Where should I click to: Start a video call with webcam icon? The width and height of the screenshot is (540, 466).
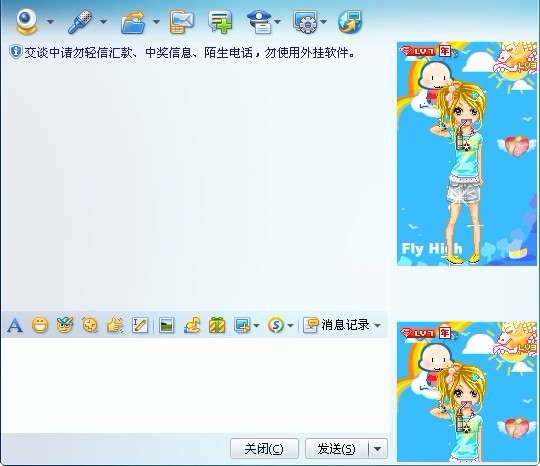coord(26,22)
